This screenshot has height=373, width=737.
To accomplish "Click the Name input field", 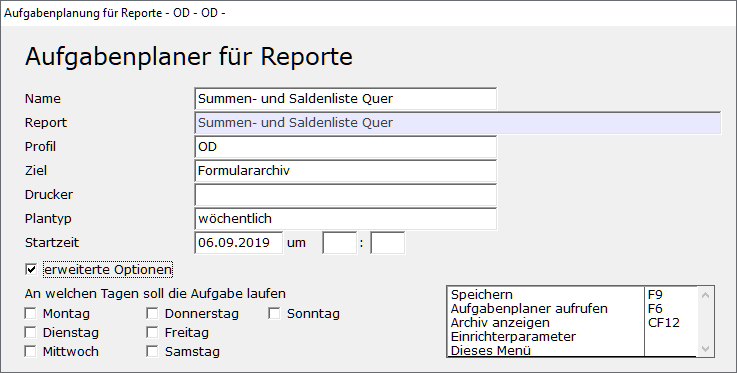I will click(x=345, y=99).
